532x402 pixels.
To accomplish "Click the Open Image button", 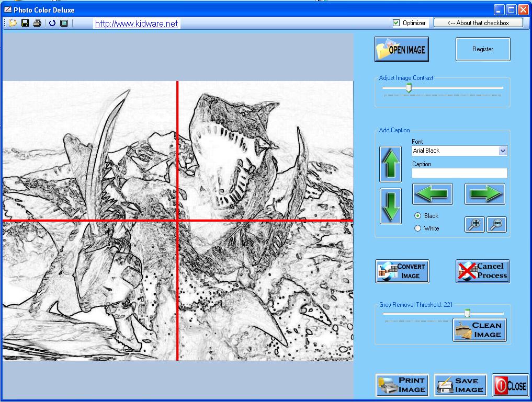I will pos(402,49).
